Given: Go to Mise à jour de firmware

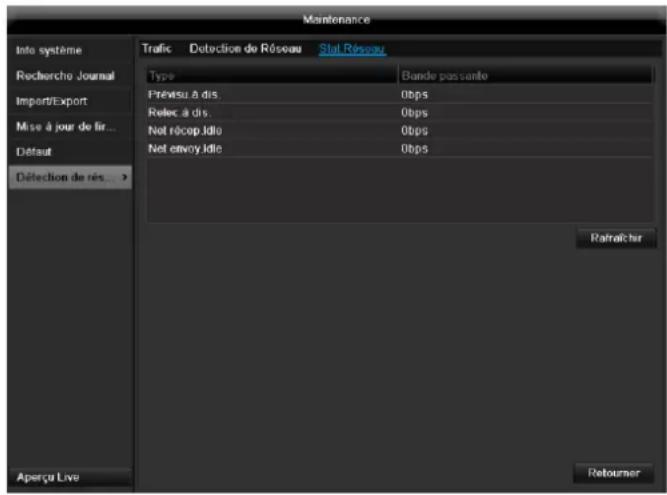Looking at the screenshot, I should pyautogui.click(x=68, y=127).
